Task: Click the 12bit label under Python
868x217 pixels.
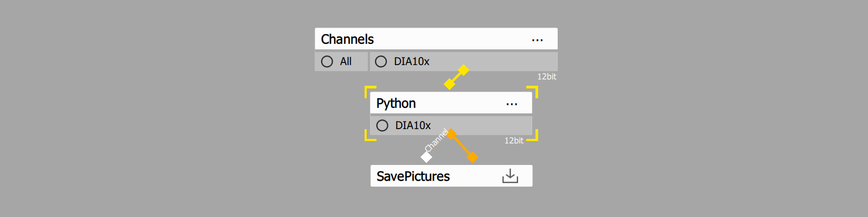Action: tap(514, 141)
